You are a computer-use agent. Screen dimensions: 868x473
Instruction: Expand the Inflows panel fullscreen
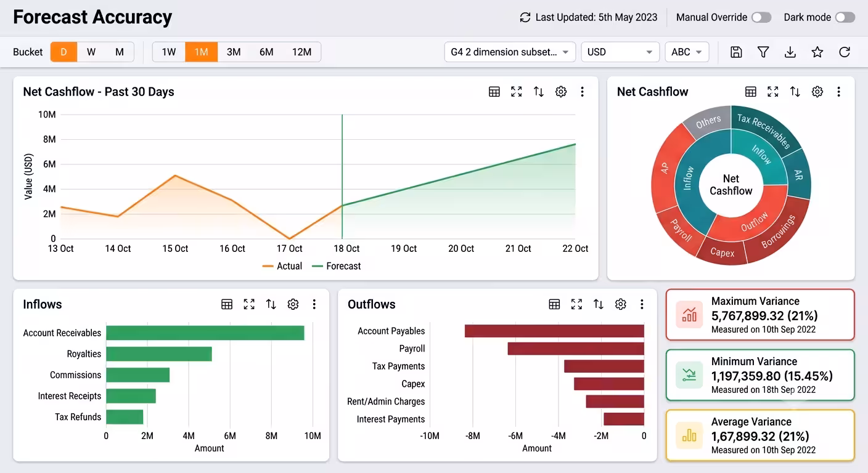249,304
